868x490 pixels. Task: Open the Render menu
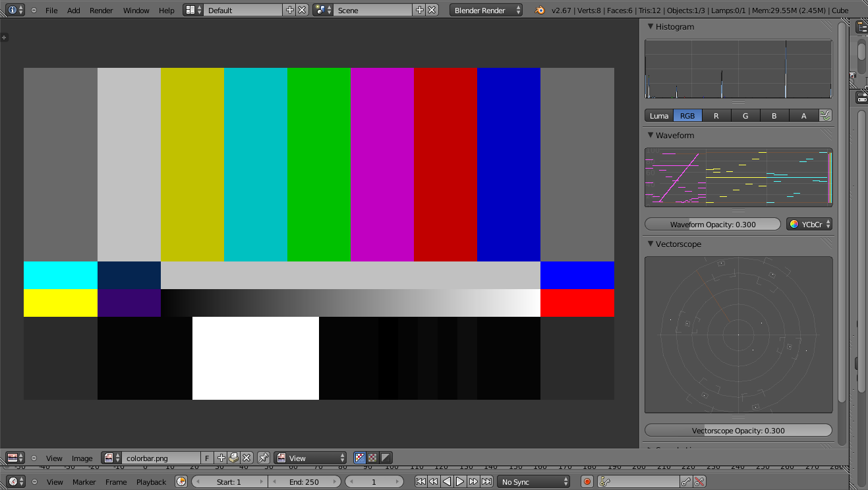point(101,11)
